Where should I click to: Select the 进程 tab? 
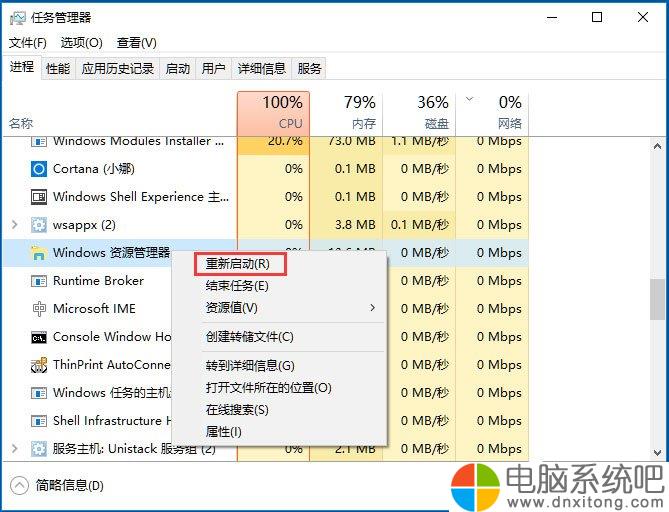pyautogui.click(x=22, y=67)
